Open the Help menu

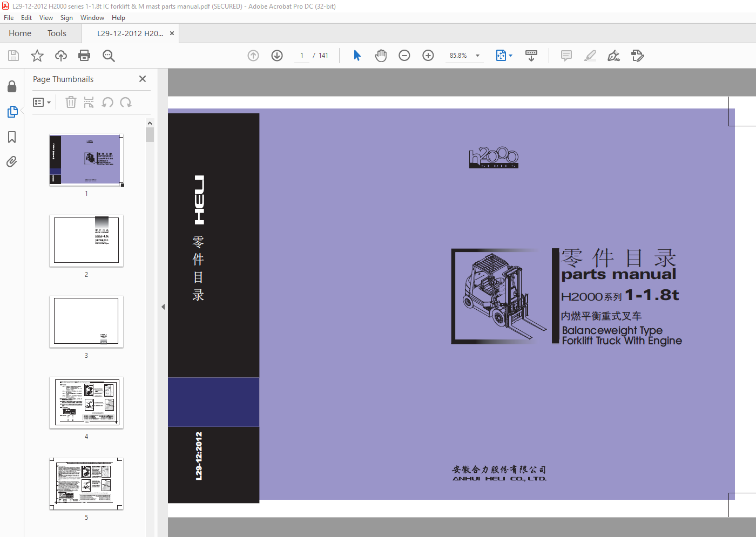(x=118, y=18)
